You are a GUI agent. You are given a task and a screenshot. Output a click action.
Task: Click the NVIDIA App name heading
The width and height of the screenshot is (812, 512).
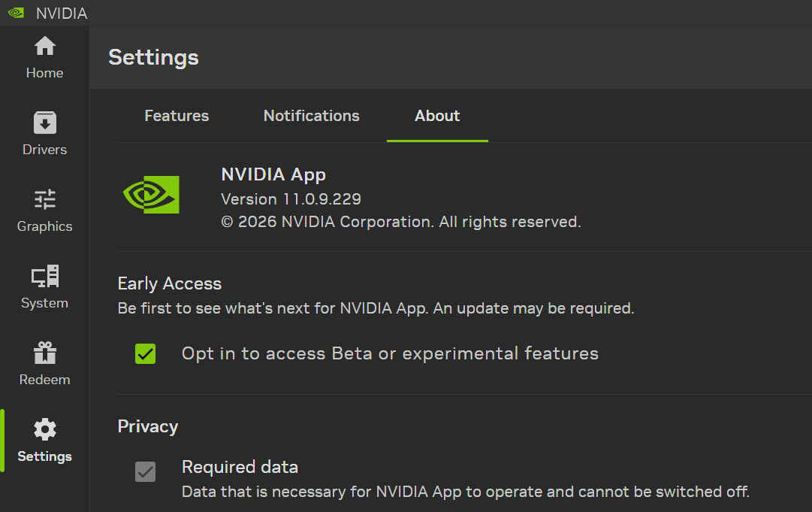(273, 174)
